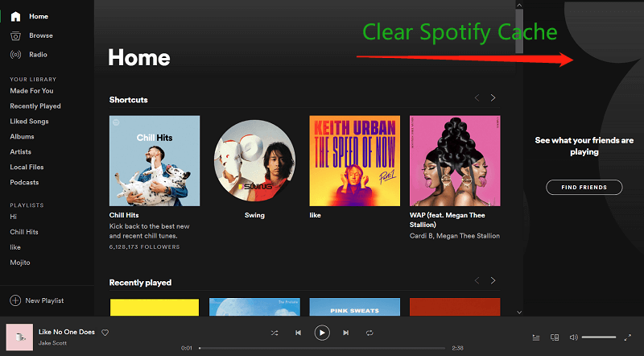Open the Mojito playlist
Viewport: 644px width, 356px height.
(x=20, y=263)
